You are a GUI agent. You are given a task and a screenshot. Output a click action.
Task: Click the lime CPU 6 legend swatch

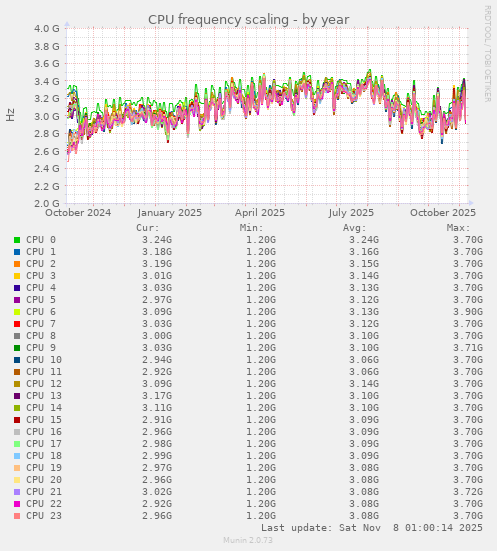click(x=17, y=312)
